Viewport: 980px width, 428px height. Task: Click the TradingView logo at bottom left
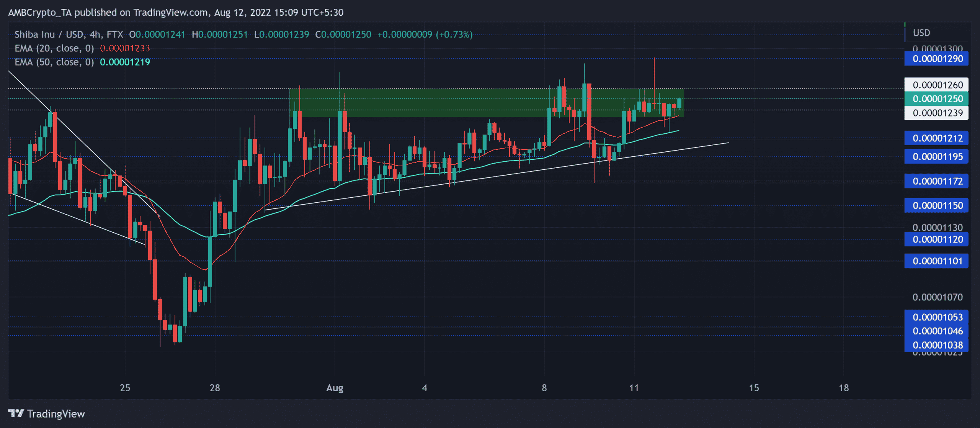(46, 414)
